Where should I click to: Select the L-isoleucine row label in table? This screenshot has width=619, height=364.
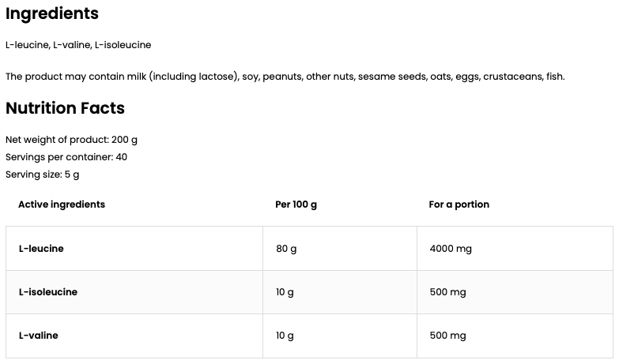(x=48, y=292)
